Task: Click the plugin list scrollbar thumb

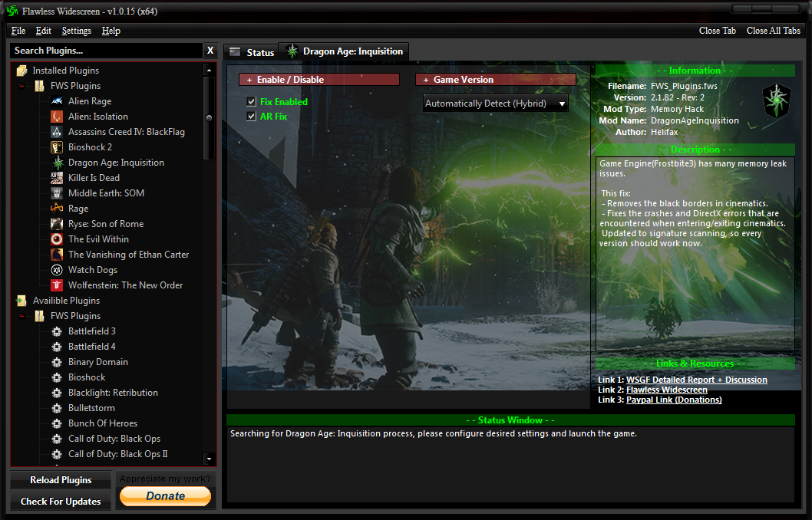Action: [210, 118]
